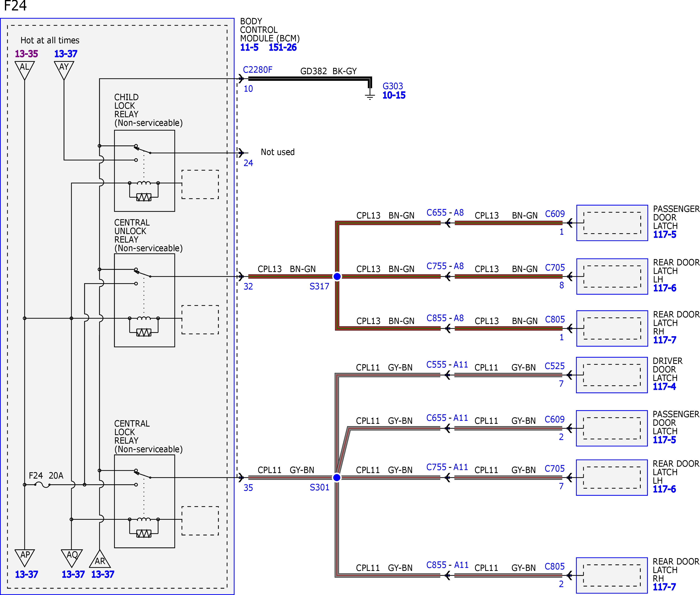
Task: Click the S301 splice label
Action: 319,487
